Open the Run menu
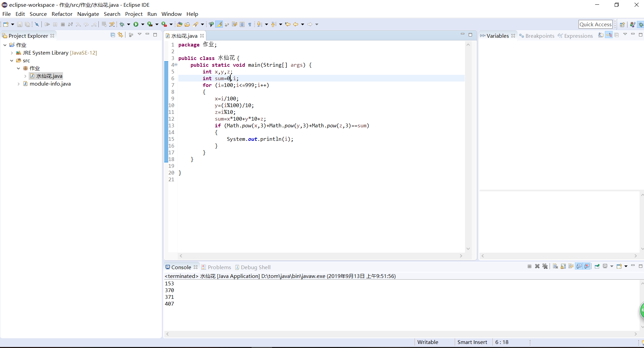The width and height of the screenshot is (644, 348). click(152, 14)
